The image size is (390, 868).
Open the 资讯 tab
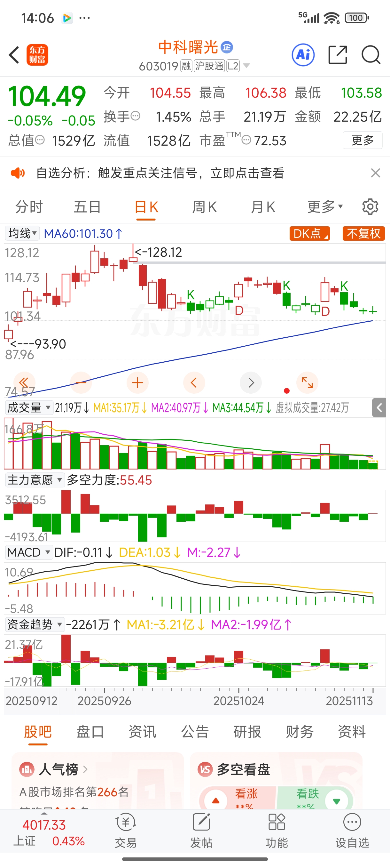click(x=142, y=732)
